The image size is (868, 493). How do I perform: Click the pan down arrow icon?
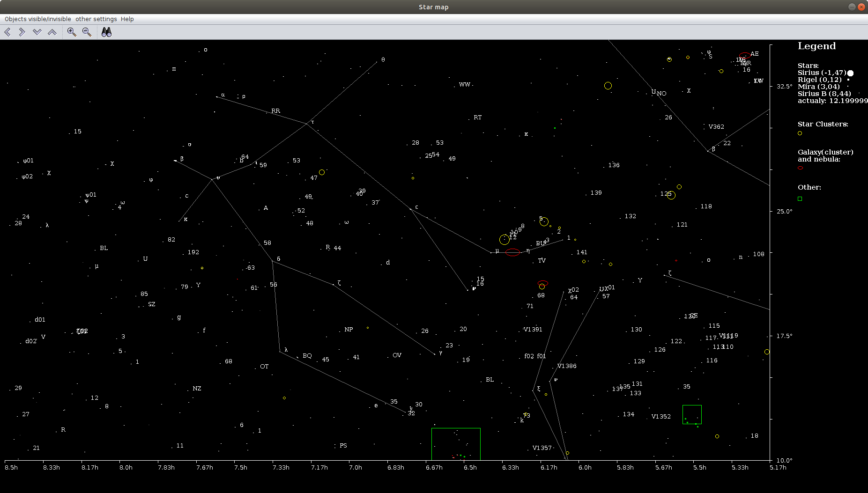[x=37, y=32]
